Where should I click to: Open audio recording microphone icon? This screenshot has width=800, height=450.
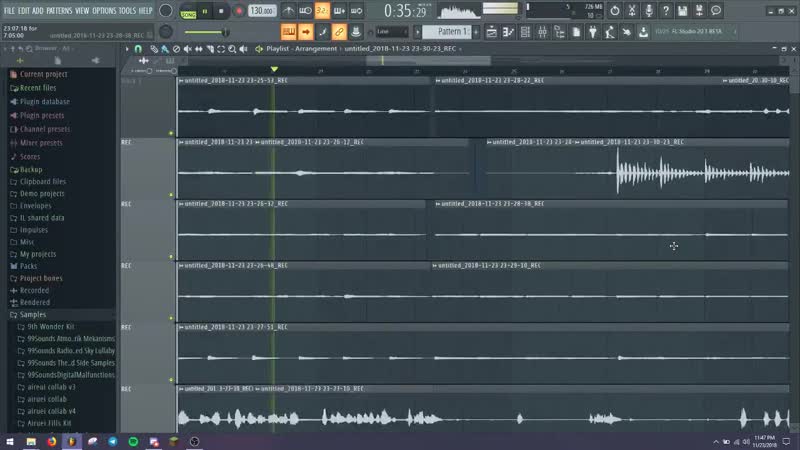[648, 11]
